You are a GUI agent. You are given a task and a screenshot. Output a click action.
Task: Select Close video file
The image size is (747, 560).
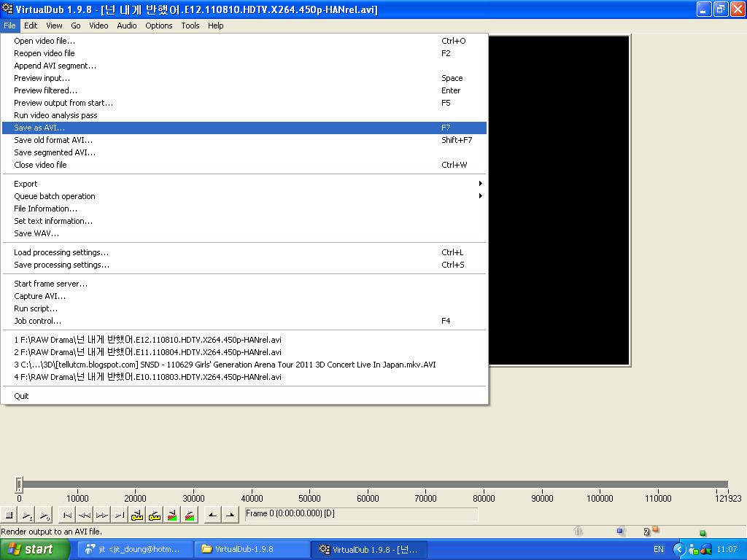pyautogui.click(x=244, y=164)
